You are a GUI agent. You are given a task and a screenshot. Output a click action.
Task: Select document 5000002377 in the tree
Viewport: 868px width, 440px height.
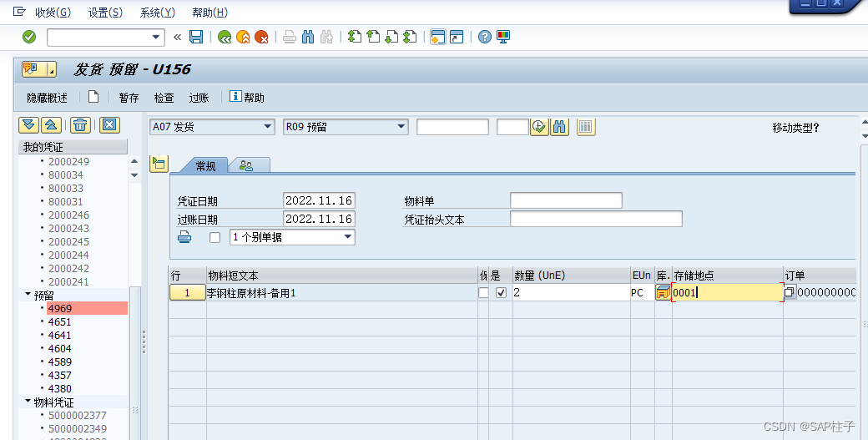coord(77,415)
